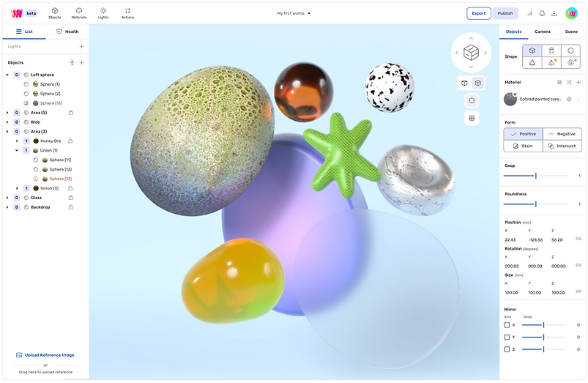Toggle lock on Glass layer
The image size is (588, 383).
click(x=70, y=198)
